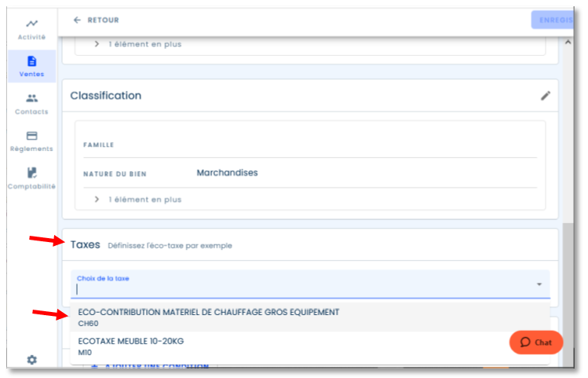This screenshot has height=378, width=588.
Task: Click the back arrow next to RETOUR
Action: point(77,20)
